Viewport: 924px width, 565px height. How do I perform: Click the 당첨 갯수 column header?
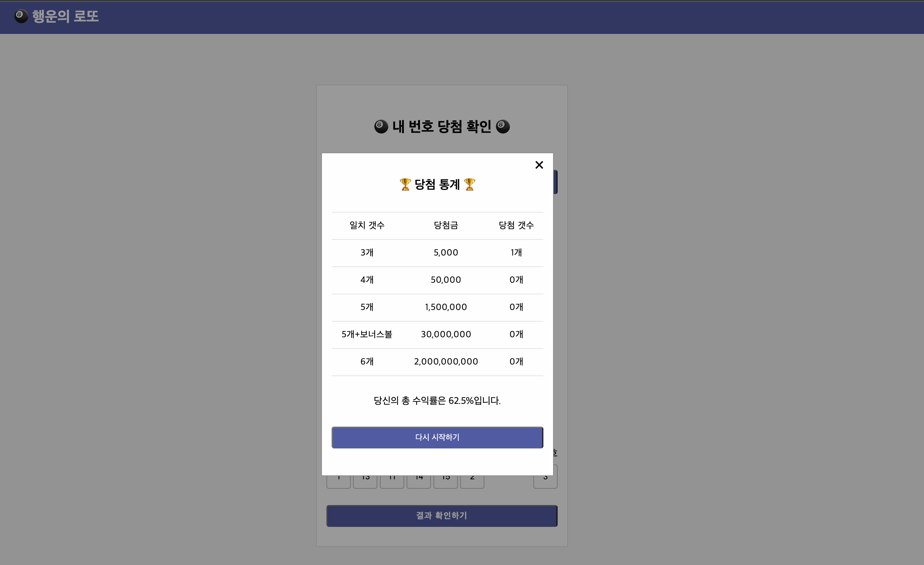click(x=516, y=225)
